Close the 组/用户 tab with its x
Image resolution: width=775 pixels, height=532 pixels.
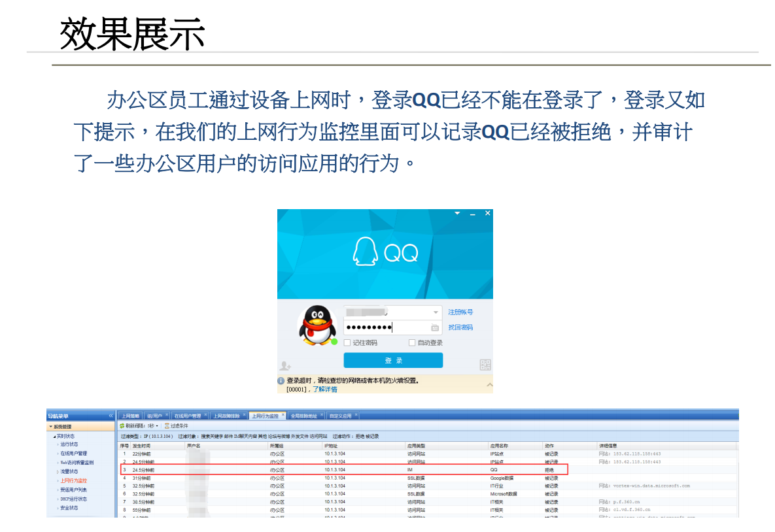point(167,415)
